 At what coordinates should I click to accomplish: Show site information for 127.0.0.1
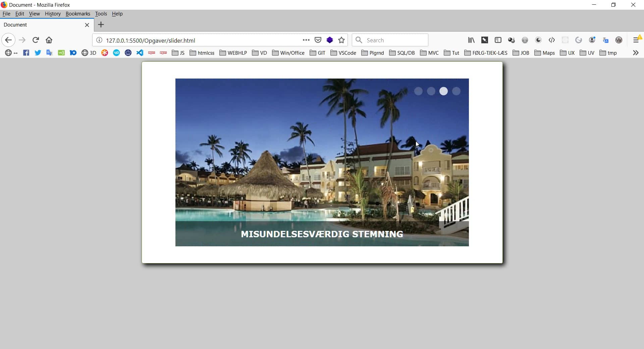(99, 40)
